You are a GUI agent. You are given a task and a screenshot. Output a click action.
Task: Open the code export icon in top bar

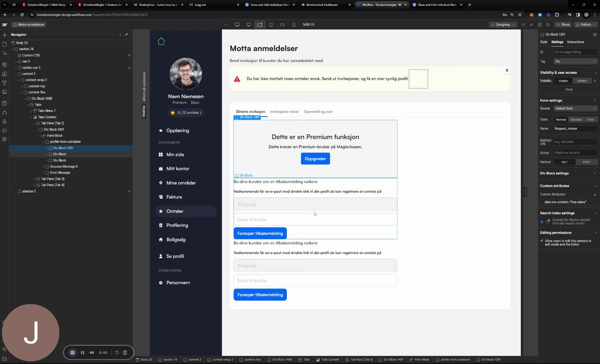coord(532,24)
